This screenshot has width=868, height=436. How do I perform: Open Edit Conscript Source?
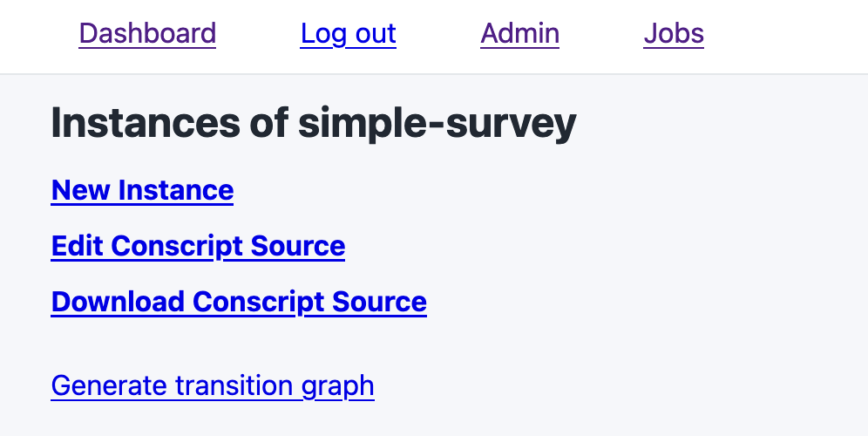click(x=198, y=246)
